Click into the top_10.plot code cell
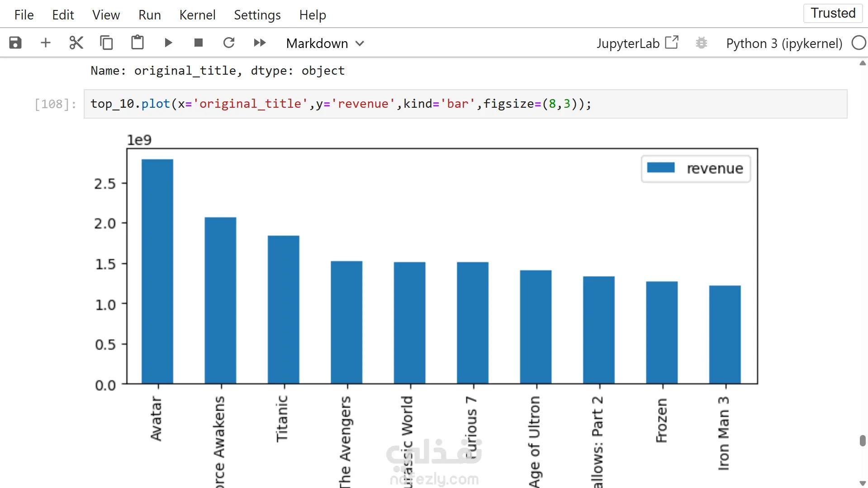This screenshot has height=488, width=868. (x=465, y=104)
